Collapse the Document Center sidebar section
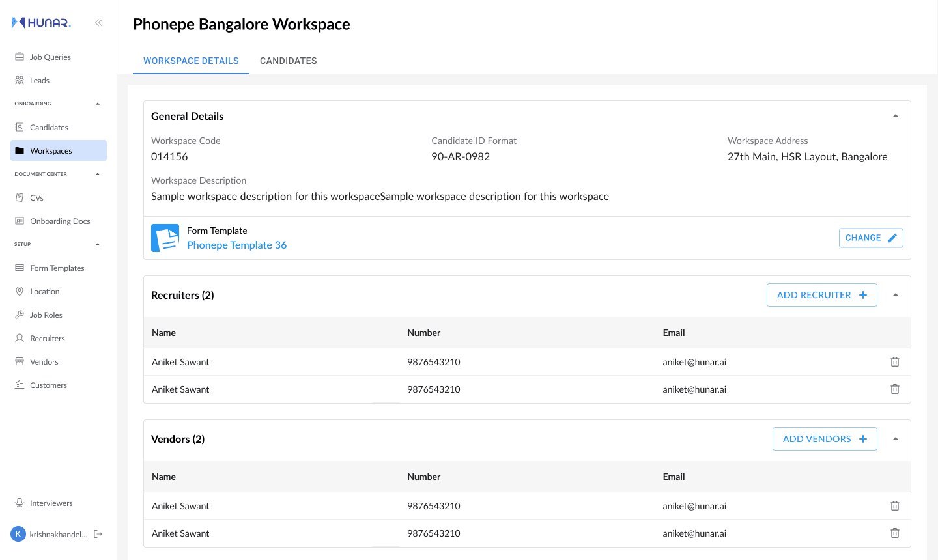 coord(98,174)
